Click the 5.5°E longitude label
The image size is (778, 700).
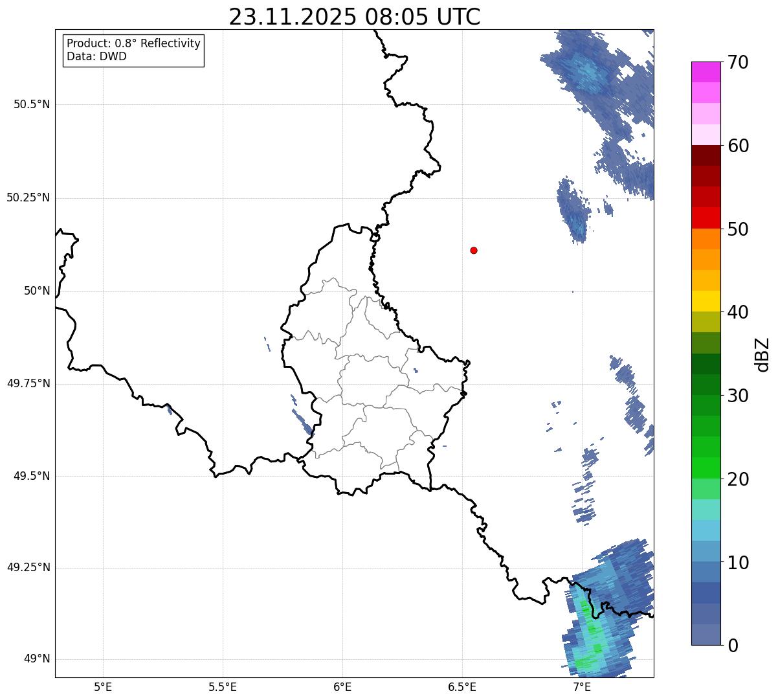coord(223,686)
